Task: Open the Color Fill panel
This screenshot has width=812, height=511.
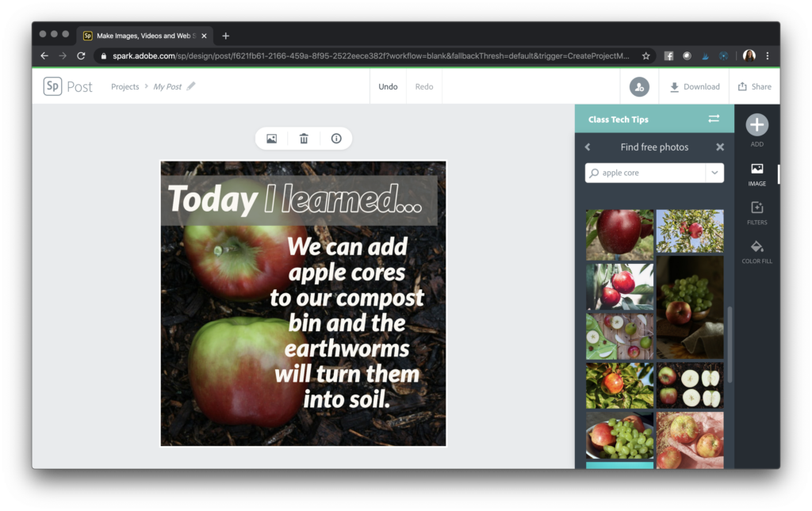Action: [x=756, y=247]
